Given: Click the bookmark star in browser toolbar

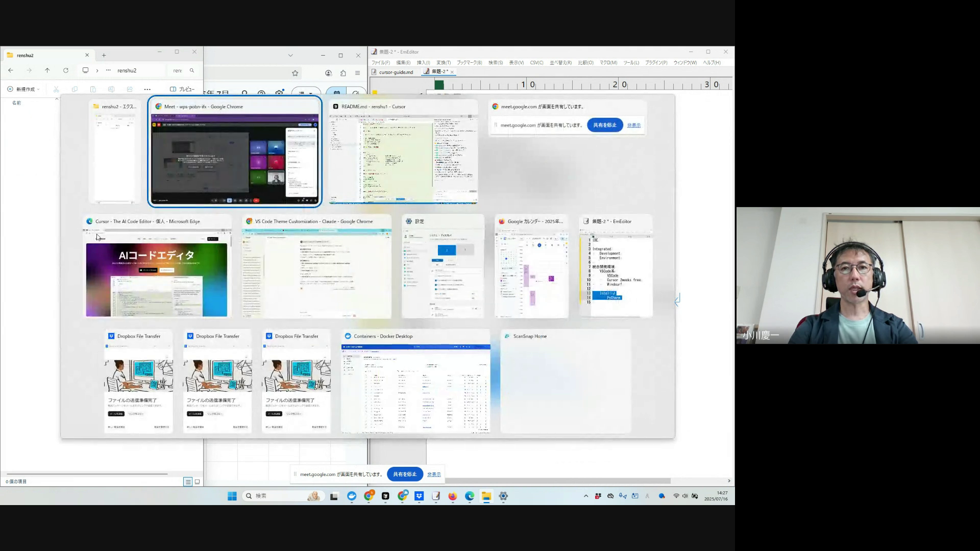Looking at the screenshot, I should [x=295, y=73].
